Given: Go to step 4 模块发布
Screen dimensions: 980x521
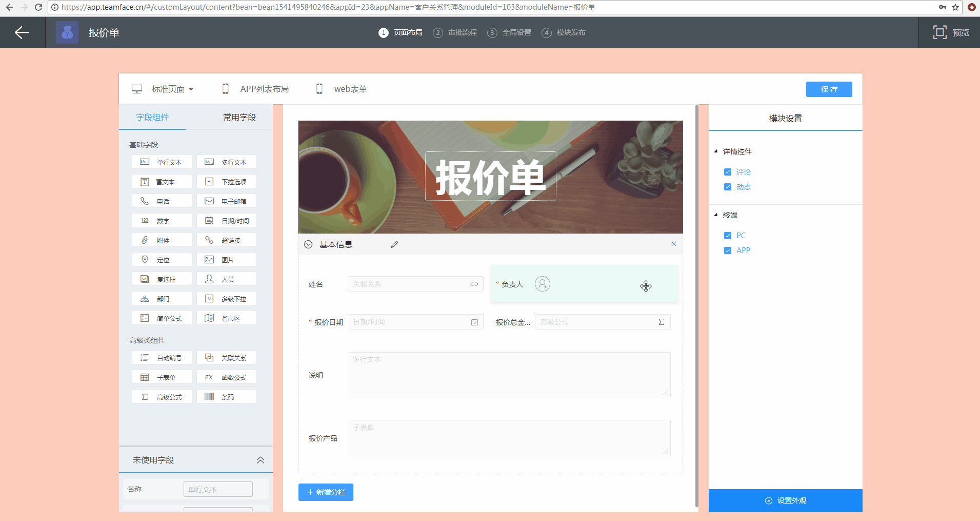Looking at the screenshot, I should [564, 32].
